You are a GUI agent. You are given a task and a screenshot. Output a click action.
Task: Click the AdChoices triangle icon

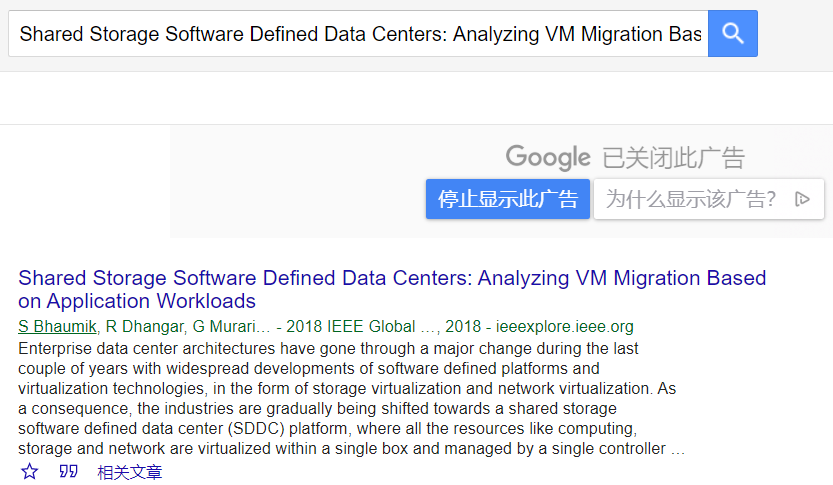(802, 199)
